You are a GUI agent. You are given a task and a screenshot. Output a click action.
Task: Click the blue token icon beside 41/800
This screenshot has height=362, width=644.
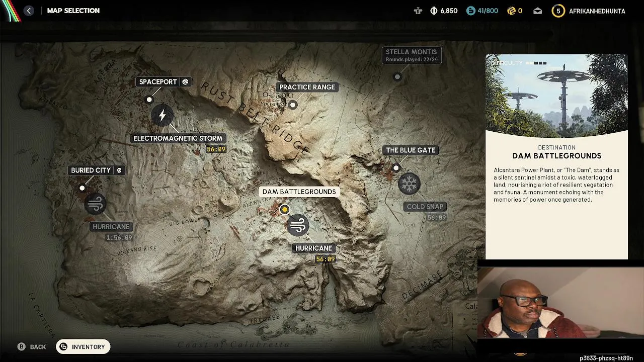click(470, 11)
